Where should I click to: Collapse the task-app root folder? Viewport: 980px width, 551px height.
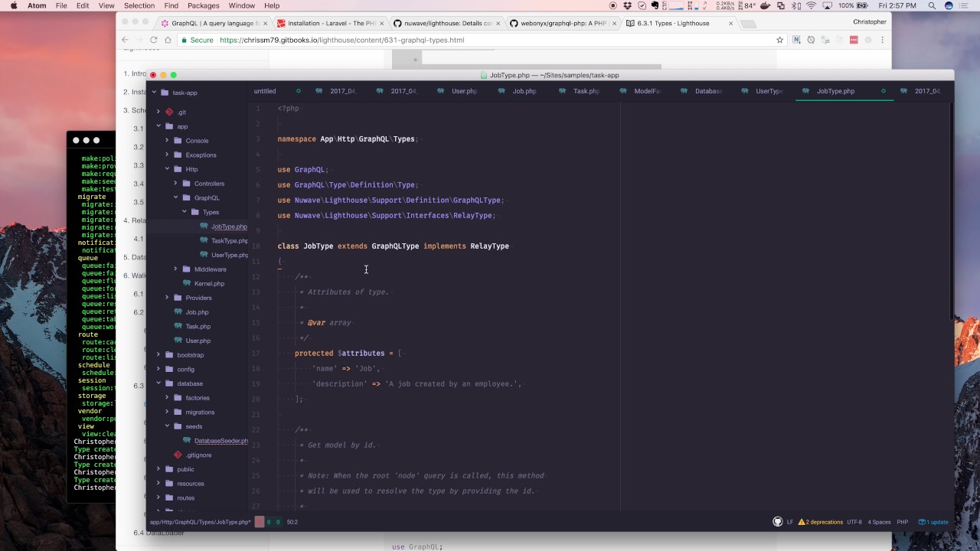(154, 93)
